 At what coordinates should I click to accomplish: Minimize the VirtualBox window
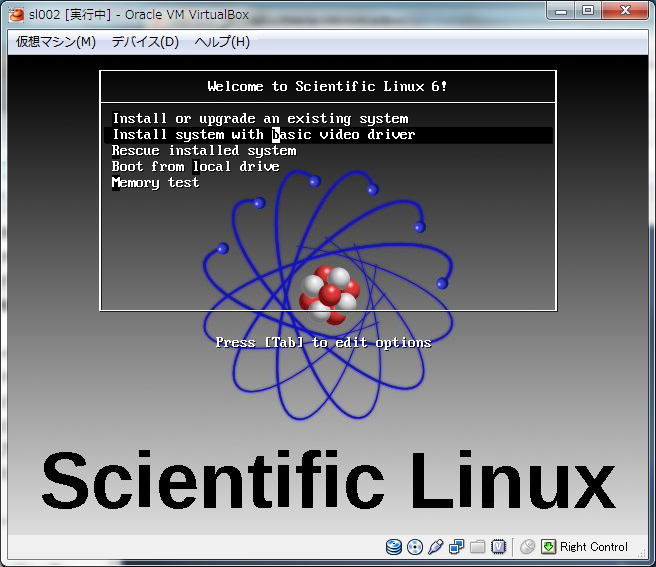pos(561,11)
